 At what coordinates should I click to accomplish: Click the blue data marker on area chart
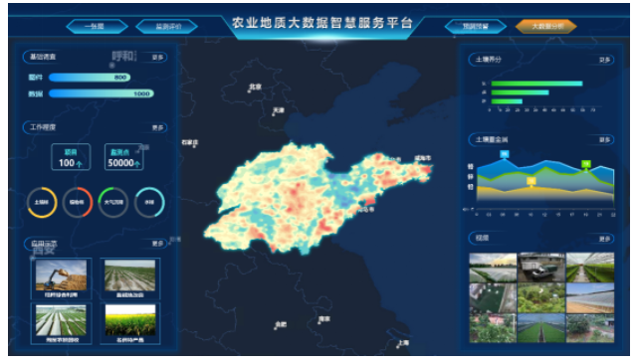click(x=505, y=154)
